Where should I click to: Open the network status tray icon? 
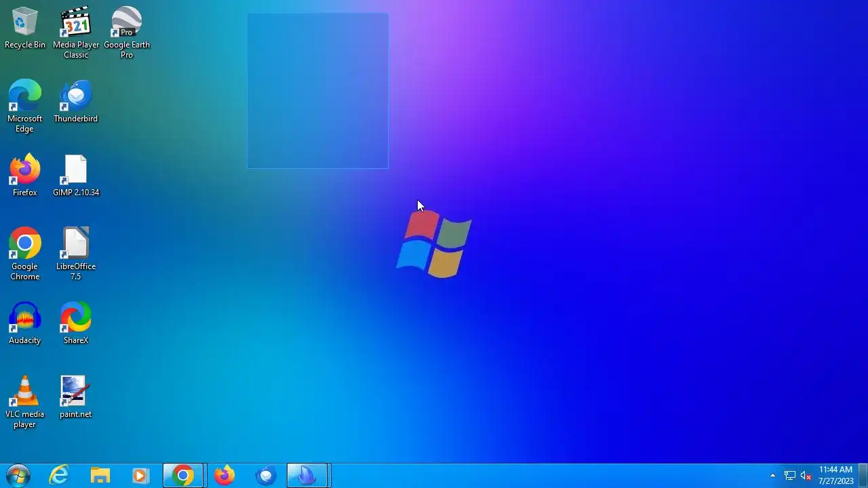(790, 476)
